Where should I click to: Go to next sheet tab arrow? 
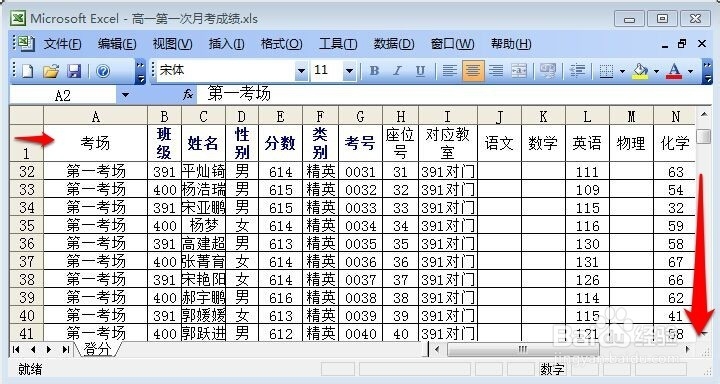[49, 350]
